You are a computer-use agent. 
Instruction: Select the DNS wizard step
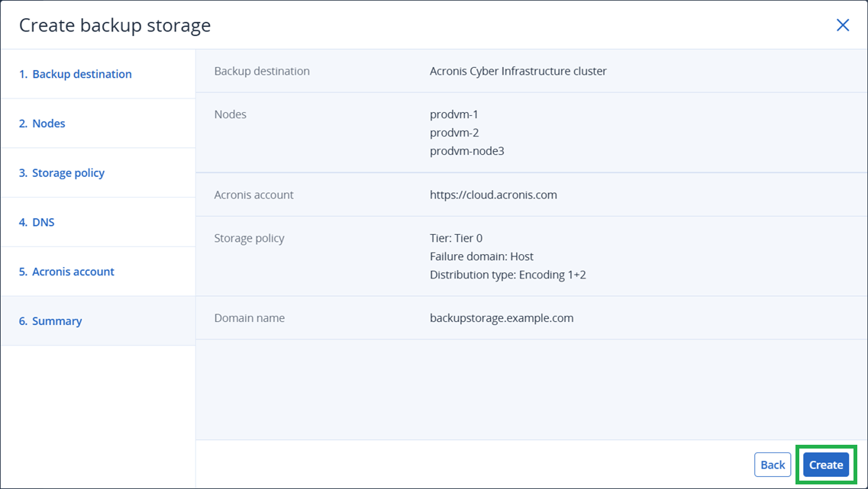(x=37, y=223)
